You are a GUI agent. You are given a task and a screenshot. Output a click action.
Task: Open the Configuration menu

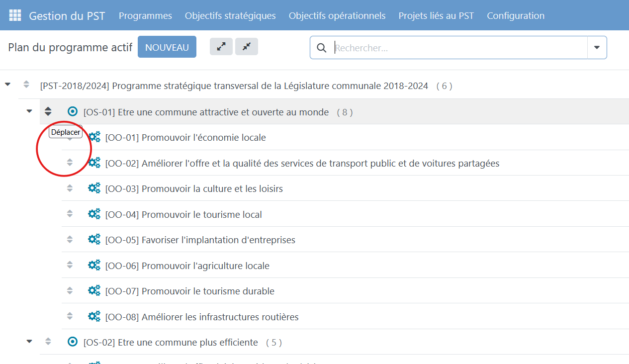click(x=515, y=16)
